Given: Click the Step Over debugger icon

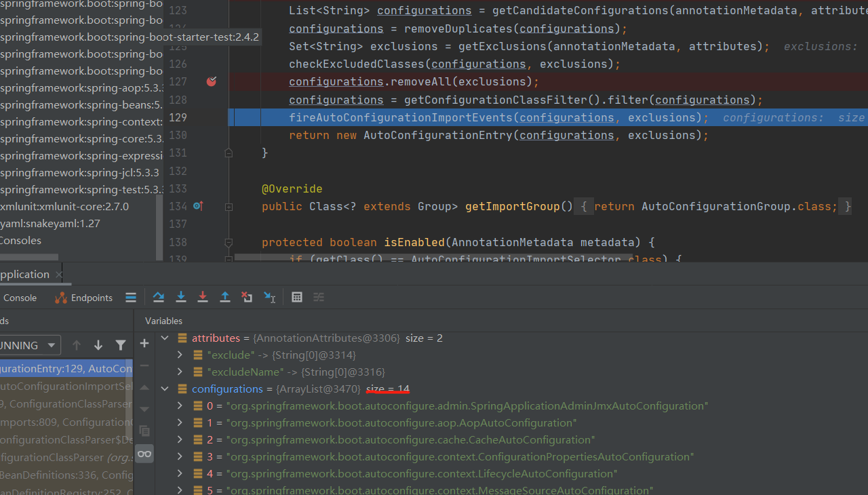Looking at the screenshot, I should coord(158,297).
